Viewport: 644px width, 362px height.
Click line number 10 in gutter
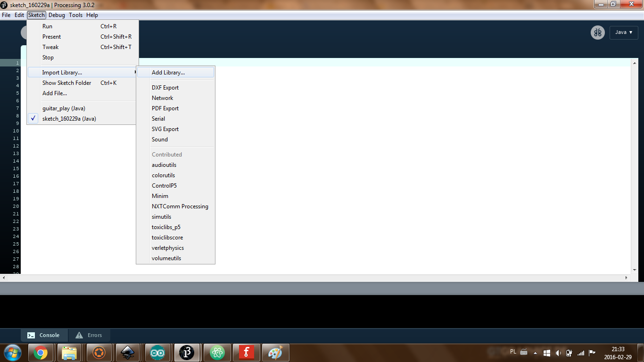[16, 131]
